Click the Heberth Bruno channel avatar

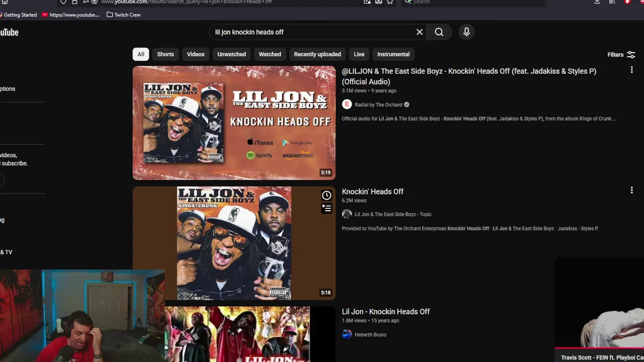pos(347,334)
